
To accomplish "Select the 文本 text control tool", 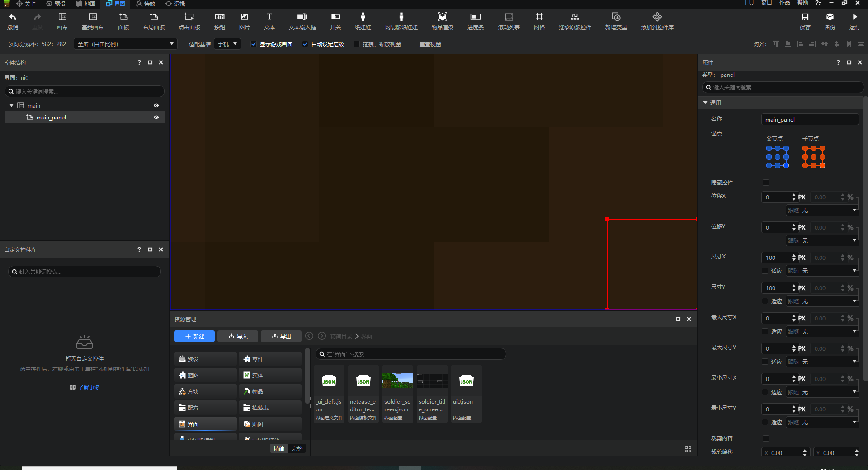I will (269, 21).
